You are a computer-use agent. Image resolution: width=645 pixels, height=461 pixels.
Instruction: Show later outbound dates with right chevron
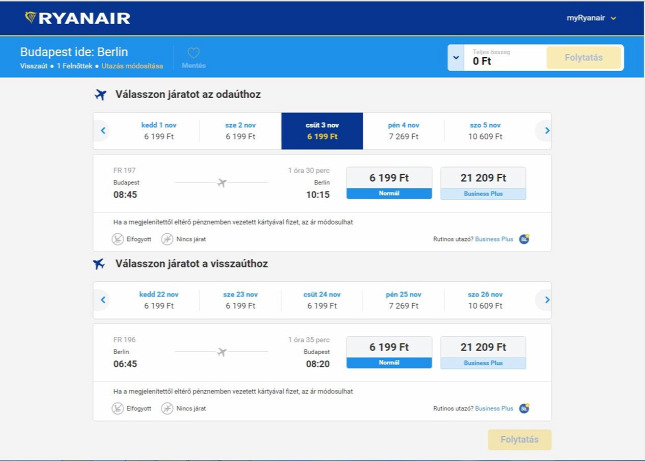pos(547,131)
